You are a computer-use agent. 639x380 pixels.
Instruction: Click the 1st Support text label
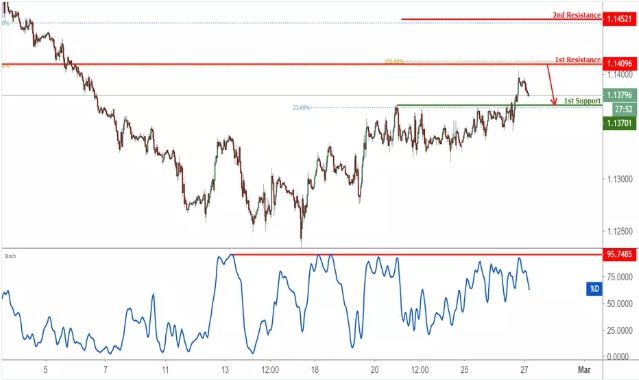click(x=582, y=101)
